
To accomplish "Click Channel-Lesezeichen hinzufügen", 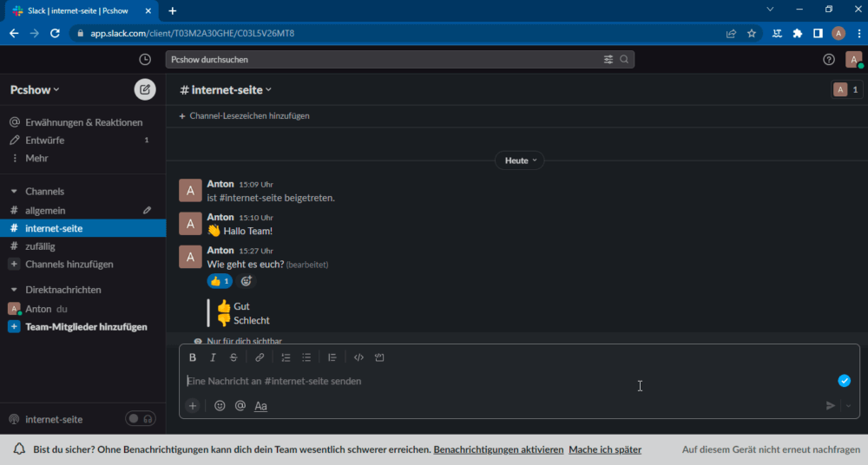I will coord(244,115).
